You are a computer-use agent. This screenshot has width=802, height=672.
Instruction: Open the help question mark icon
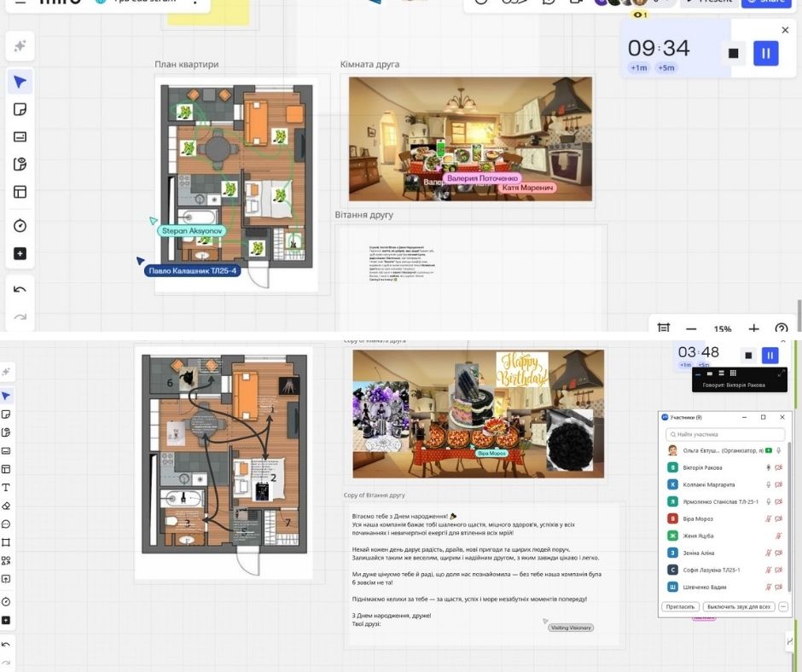781,329
